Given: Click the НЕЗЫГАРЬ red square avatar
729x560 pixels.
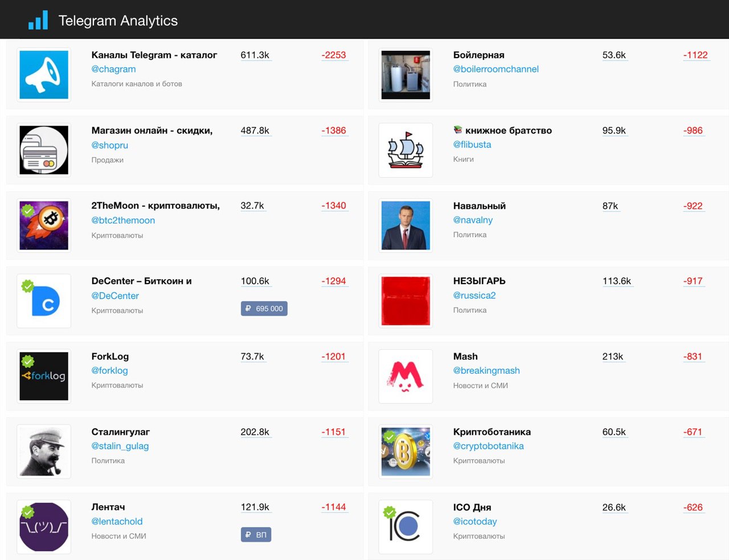Looking at the screenshot, I should (406, 301).
